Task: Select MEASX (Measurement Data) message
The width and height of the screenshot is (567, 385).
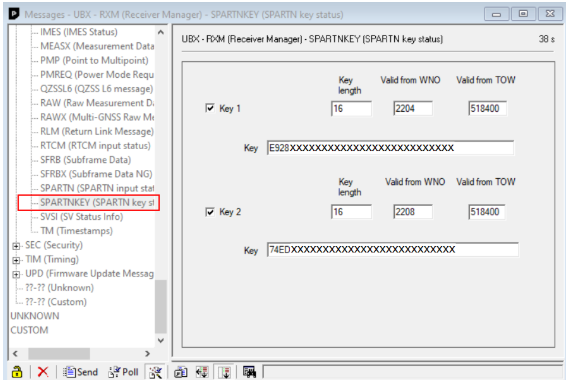Action: pyautogui.click(x=97, y=46)
